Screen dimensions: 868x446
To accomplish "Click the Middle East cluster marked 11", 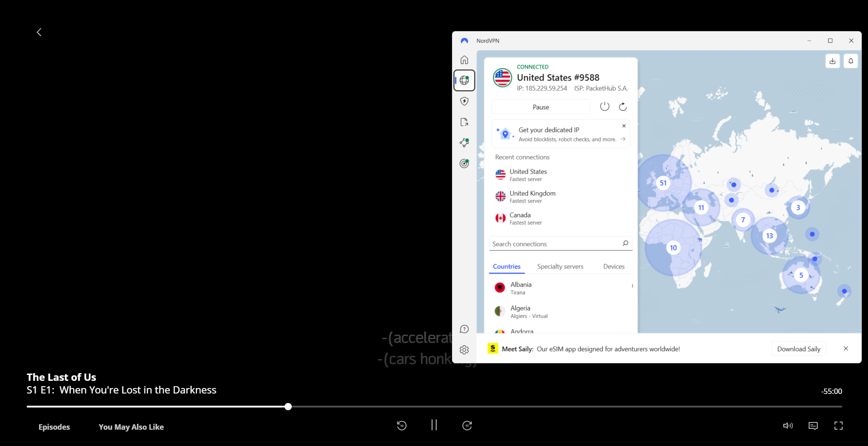I will [x=701, y=207].
